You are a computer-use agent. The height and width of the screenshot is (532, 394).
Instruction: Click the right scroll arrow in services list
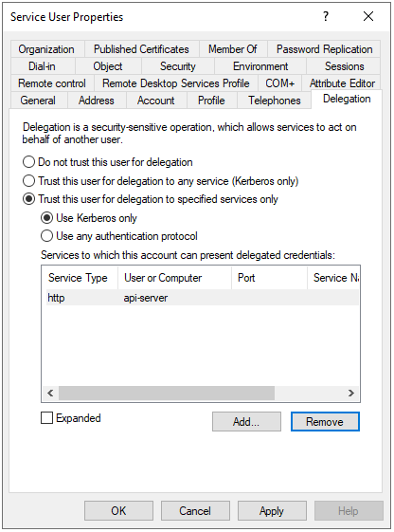point(351,394)
